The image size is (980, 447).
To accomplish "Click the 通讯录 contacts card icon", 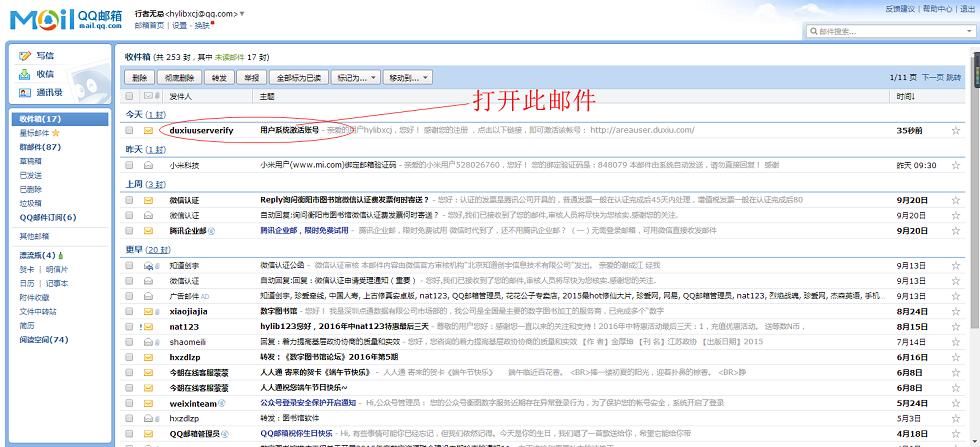I will point(24,93).
